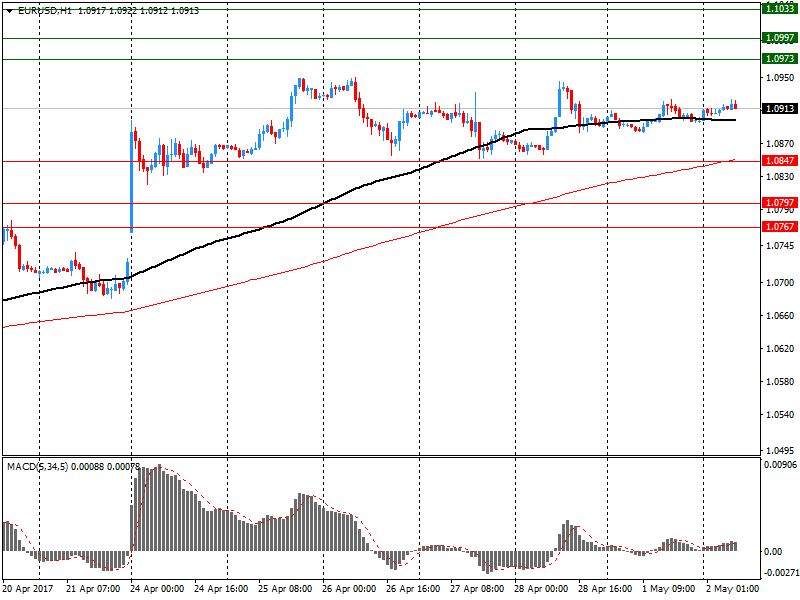This screenshot has height=600, width=800.
Task: Click the MACD scale value 0.00906
Action: point(781,464)
